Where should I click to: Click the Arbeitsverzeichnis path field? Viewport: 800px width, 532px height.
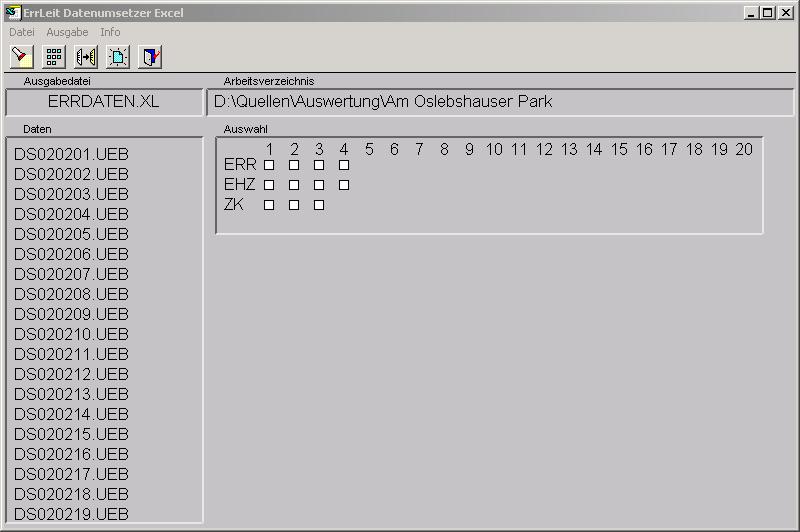click(x=499, y=102)
